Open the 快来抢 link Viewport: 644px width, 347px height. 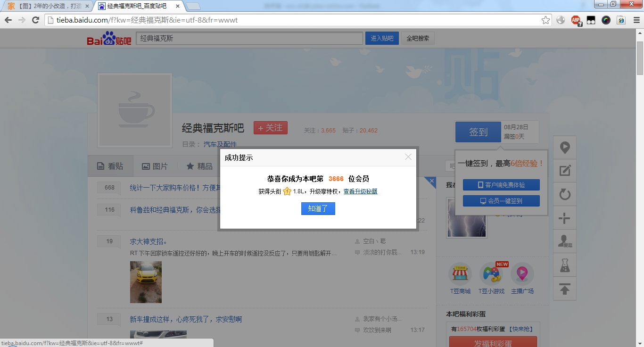pyautogui.click(x=520, y=329)
